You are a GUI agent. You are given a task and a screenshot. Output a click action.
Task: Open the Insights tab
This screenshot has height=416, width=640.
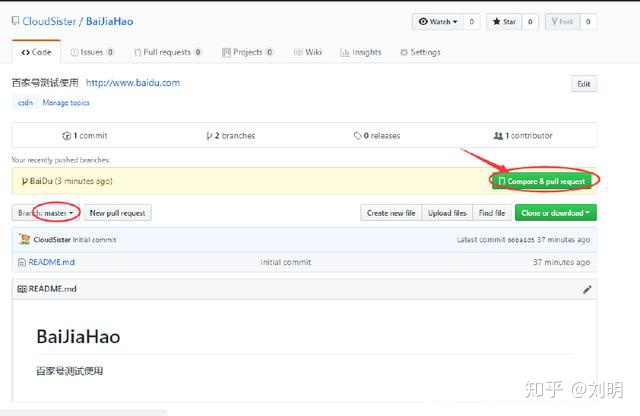(360, 52)
